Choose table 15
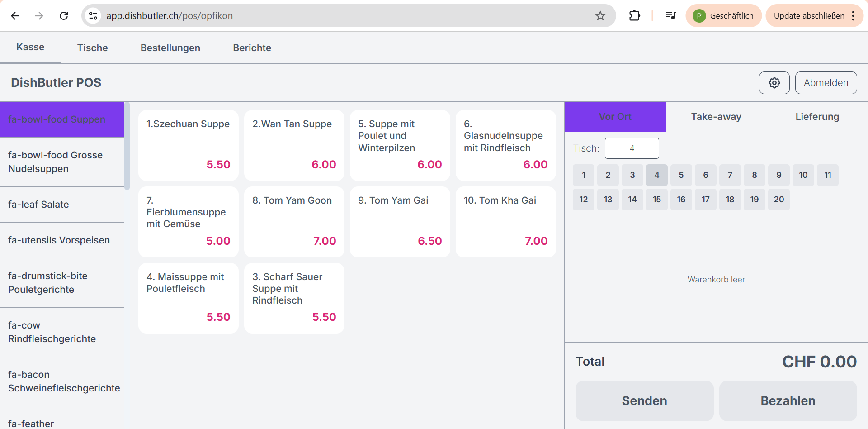 657,200
